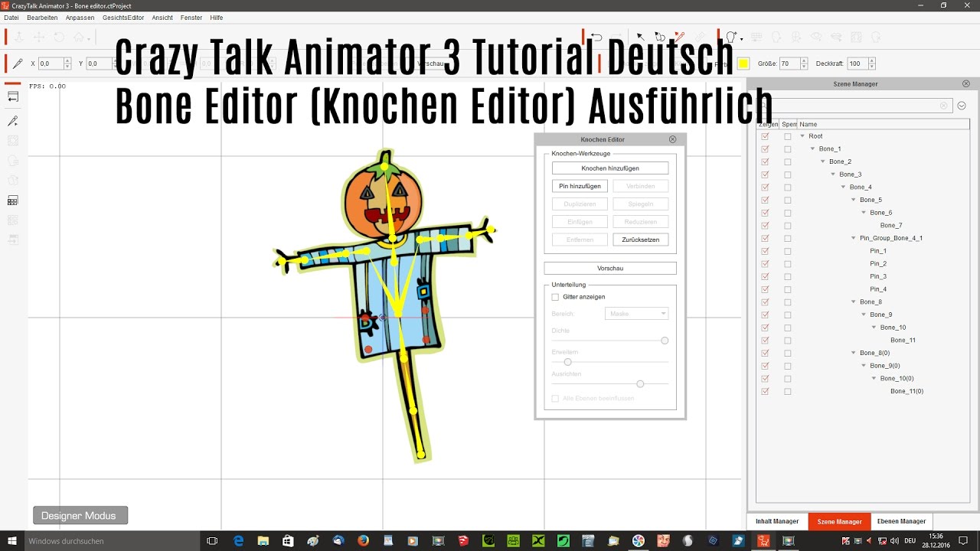Open File Explorer from the taskbar
The height and width of the screenshot is (551, 980).
pyautogui.click(x=263, y=541)
